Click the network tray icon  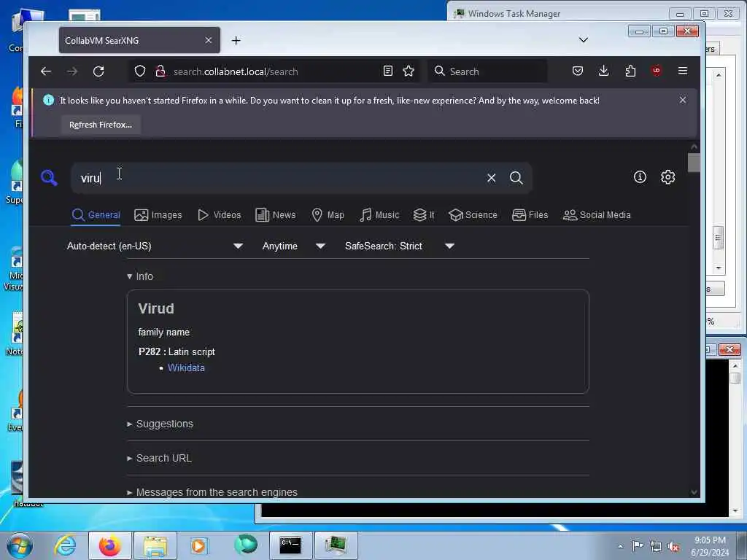[x=656, y=547]
